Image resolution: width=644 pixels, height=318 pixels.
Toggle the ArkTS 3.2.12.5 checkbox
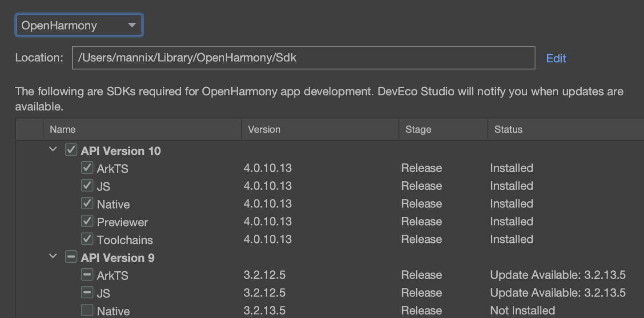pyautogui.click(x=87, y=275)
